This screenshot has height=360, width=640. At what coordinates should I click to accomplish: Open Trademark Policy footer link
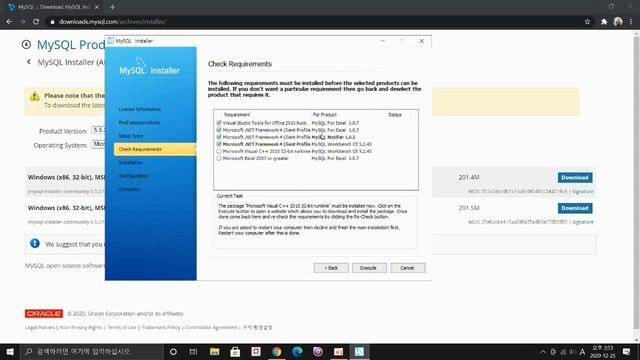click(160, 327)
